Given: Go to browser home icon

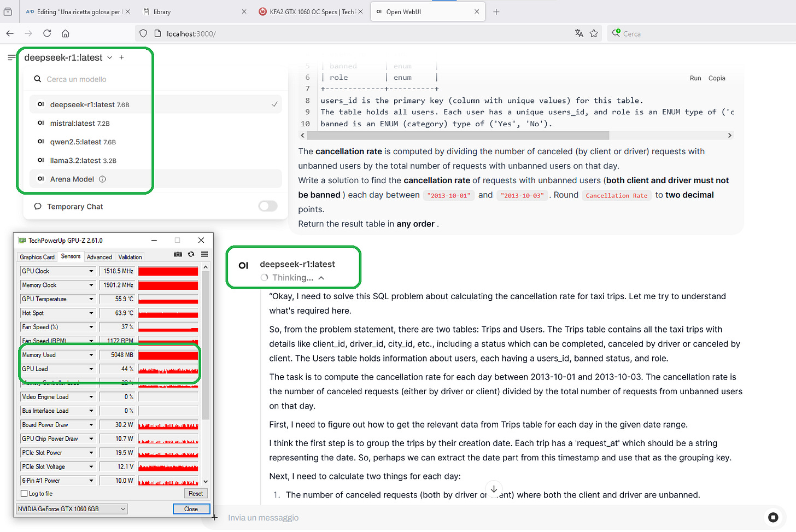Looking at the screenshot, I should coord(65,33).
